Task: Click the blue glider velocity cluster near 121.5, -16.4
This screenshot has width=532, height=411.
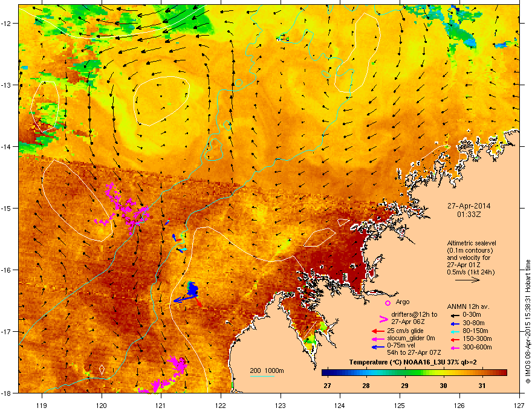Action: click(x=192, y=290)
